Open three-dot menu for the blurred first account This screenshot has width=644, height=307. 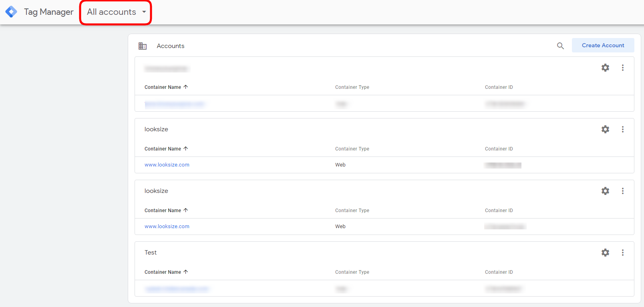(622, 68)
